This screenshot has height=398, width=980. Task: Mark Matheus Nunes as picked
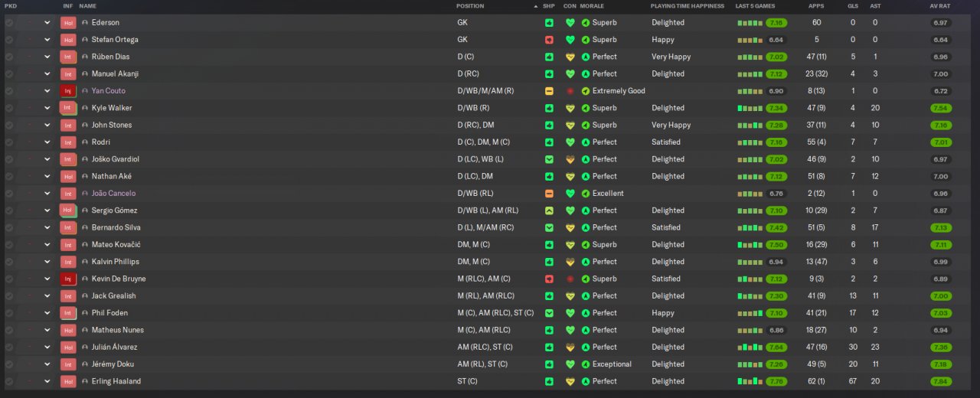(9, 330)
